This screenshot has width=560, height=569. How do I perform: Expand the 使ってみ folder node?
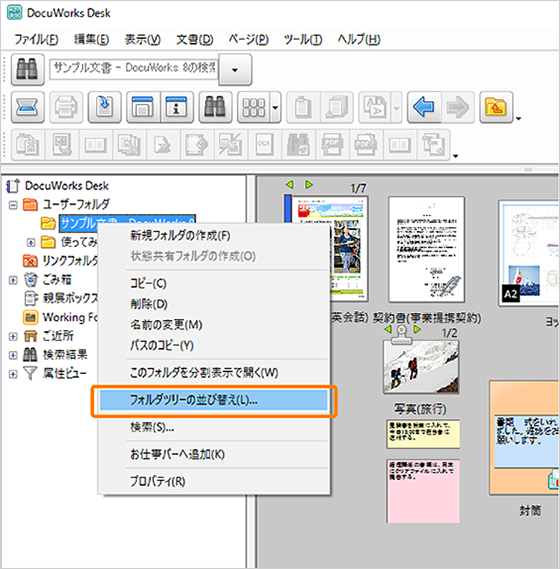(x=31, y=242)
